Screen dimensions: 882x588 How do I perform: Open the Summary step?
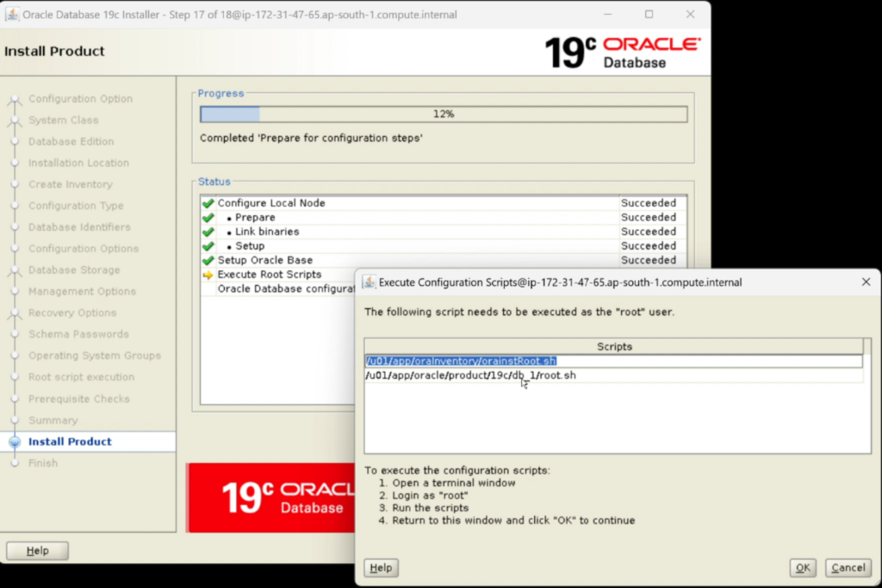(x=53, y=420)
